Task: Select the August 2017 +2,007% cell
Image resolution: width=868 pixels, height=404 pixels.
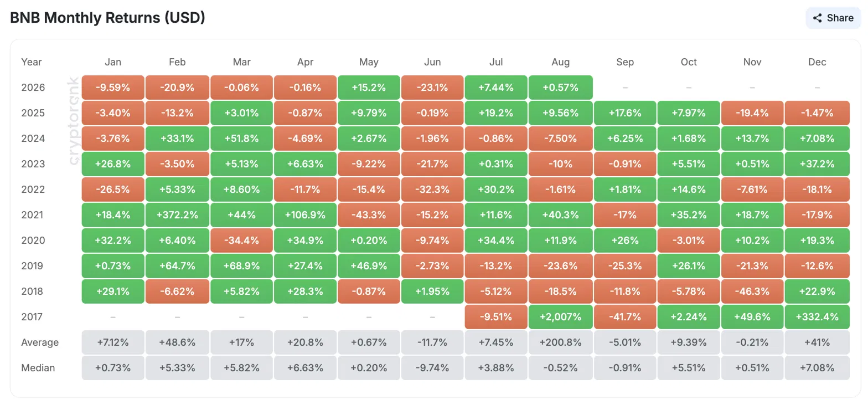Action: pyautogui.click(x=560, y=317)
